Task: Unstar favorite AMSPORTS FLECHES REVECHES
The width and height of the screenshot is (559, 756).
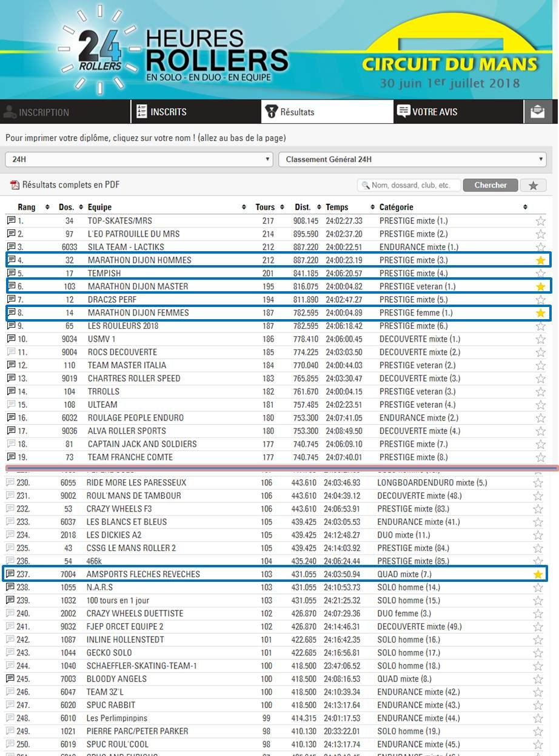Action: [x=538, y=574]
